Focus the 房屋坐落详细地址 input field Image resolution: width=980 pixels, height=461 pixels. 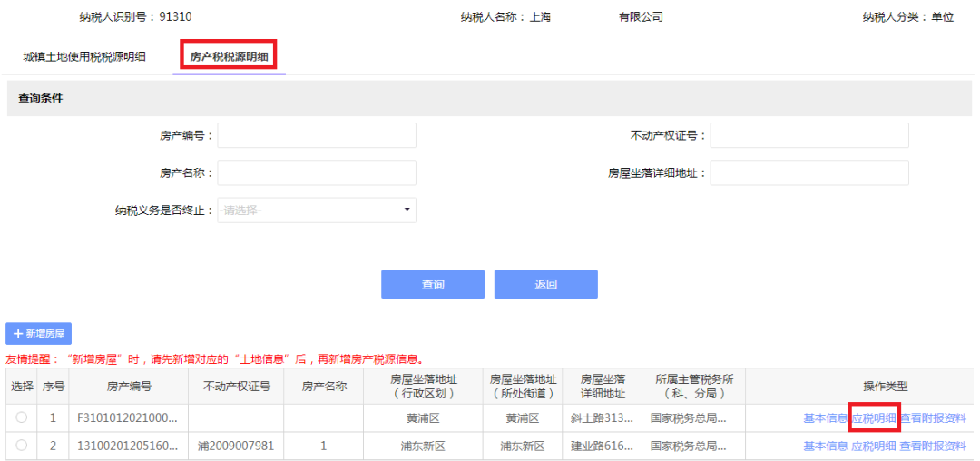809,173
